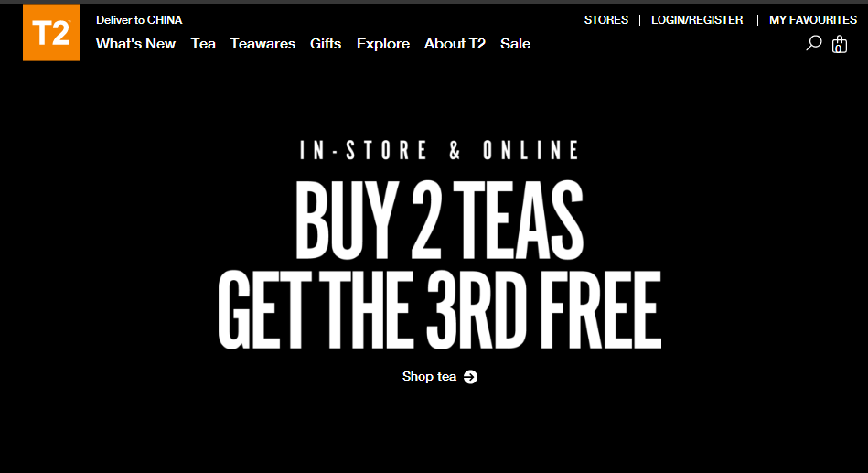Open the shopping bag icon
Image resolution: width=868 pixels, height=473 pixels.
pos(840,44)
